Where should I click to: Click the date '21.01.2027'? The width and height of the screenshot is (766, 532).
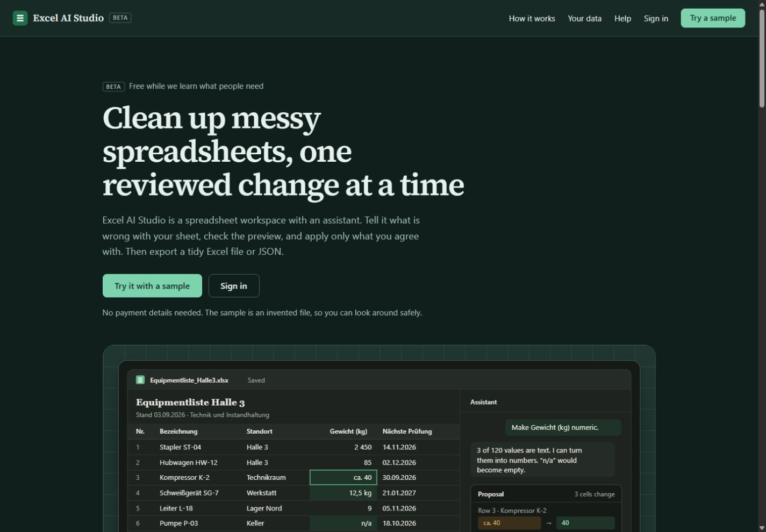[399, 493]
